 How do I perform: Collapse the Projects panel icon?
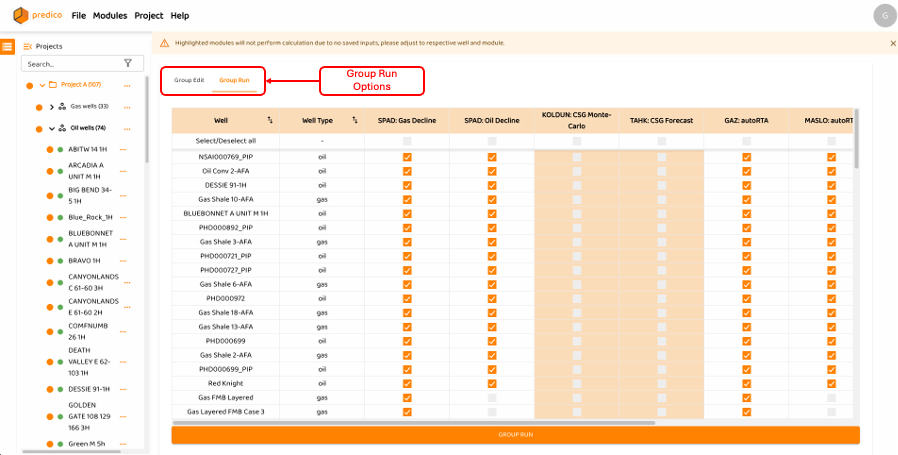pos(28,46)
